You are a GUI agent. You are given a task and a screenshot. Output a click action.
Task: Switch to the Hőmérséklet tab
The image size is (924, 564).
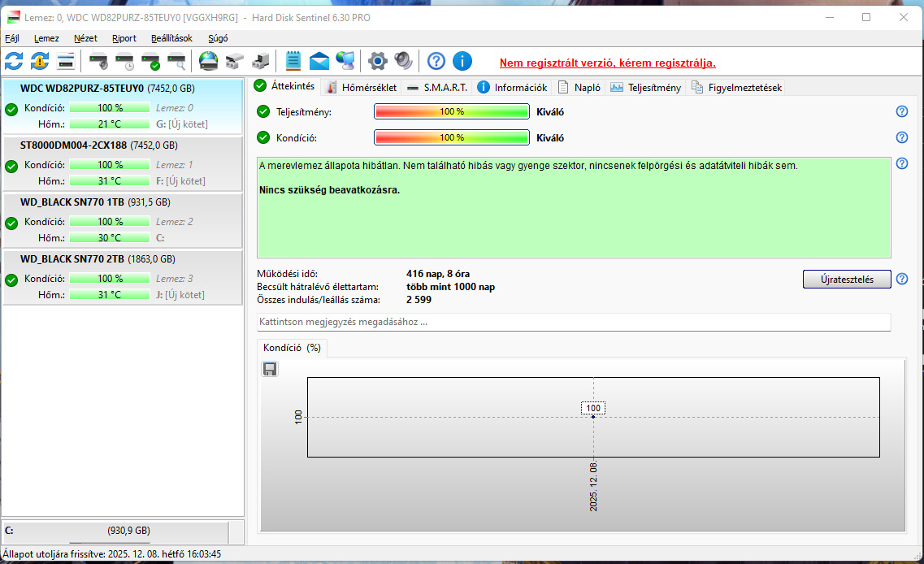(362, 87)
